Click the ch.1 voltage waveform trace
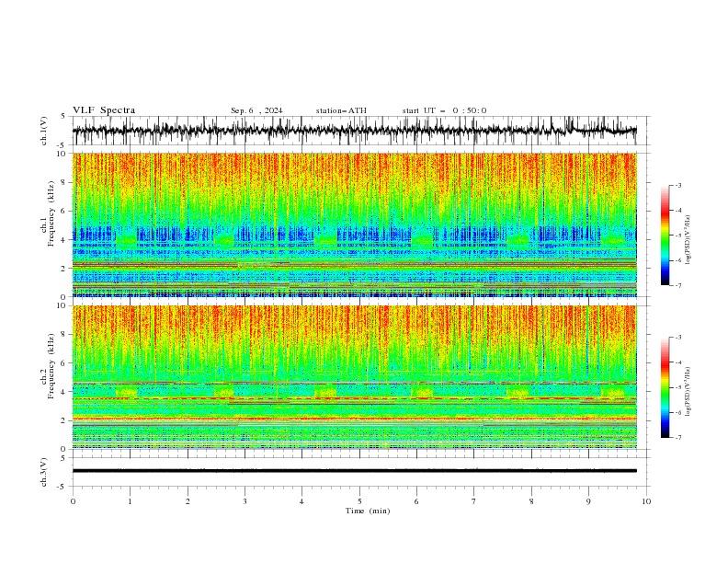This screenshot has width=728, height=563. [354, 131]
